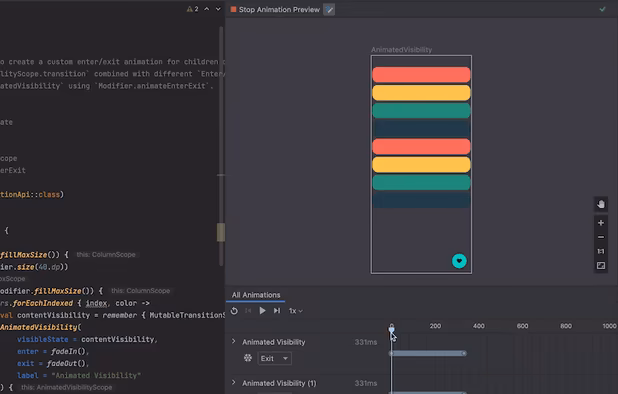Viewport: 618px width, 394px height.
Task: Click the second yellow bar in preview
Action: [x=421, y=165]
